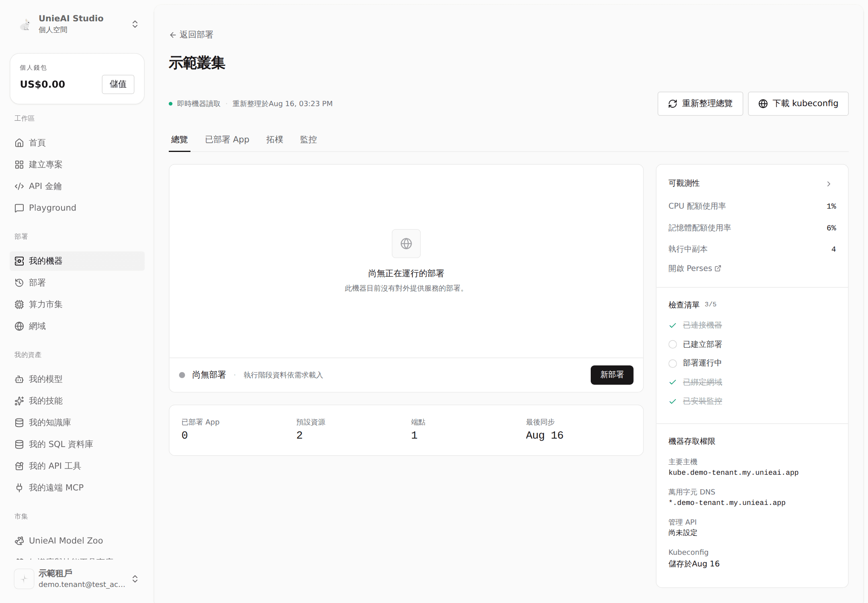This screenshot has height=603, width=868.
Task: Click the CPU 配額使用率 row
Action: coord(752,206)
